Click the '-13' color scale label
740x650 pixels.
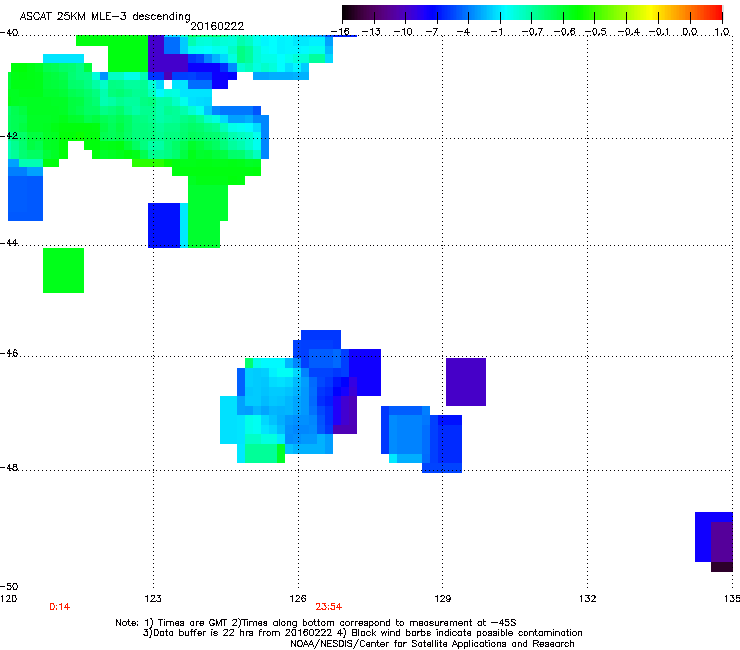pyautogui.click(x=371, y=32)
